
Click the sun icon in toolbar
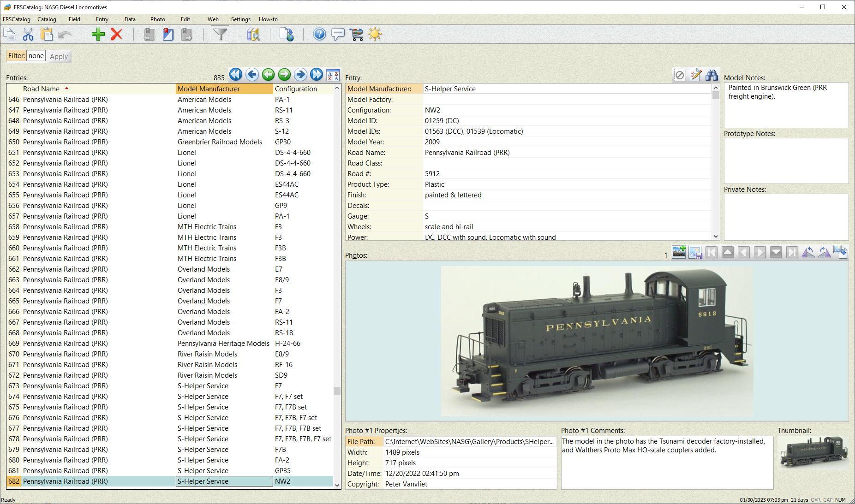375,34
